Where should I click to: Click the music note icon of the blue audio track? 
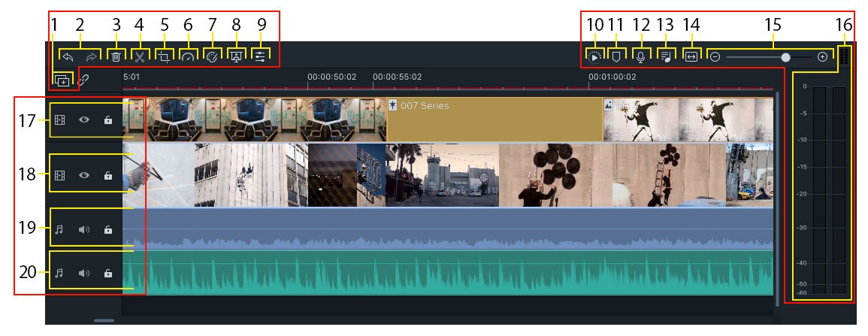pyautogui.click(x=59, y=229)
